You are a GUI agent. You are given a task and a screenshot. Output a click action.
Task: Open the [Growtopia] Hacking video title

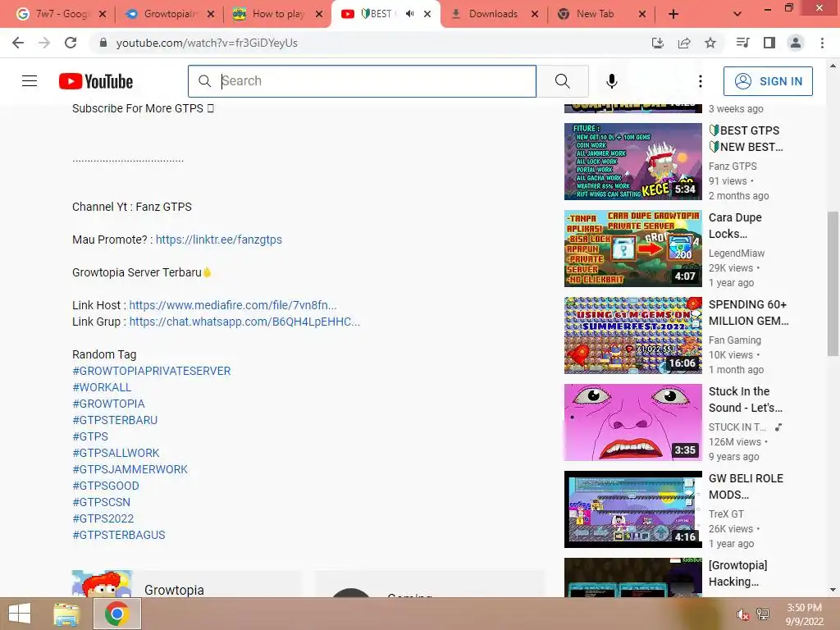pos(737,573)
